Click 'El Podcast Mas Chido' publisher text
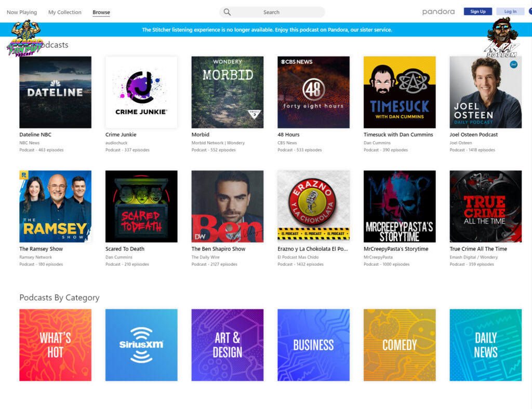This screenshot has height=409, width=532. (298, 257)
